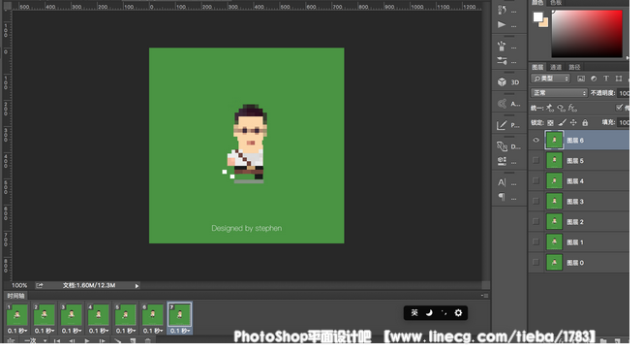Open the Brush settings panel icon
Screen dimensions: 644x353
click(502, 61)
